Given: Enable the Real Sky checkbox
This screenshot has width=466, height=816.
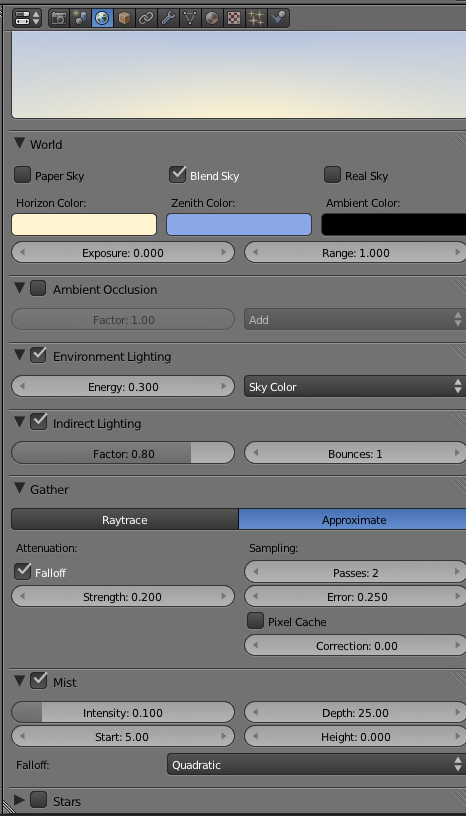Looking at the screenshot, I should 332,175.
